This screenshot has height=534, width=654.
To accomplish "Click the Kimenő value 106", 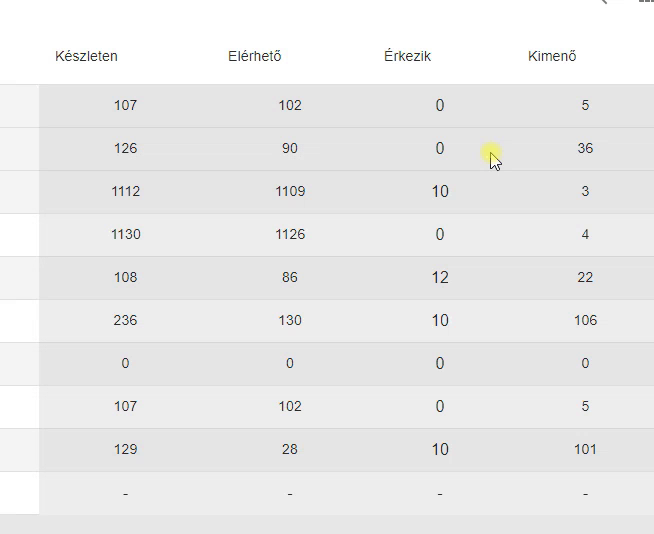I will 585,320.
